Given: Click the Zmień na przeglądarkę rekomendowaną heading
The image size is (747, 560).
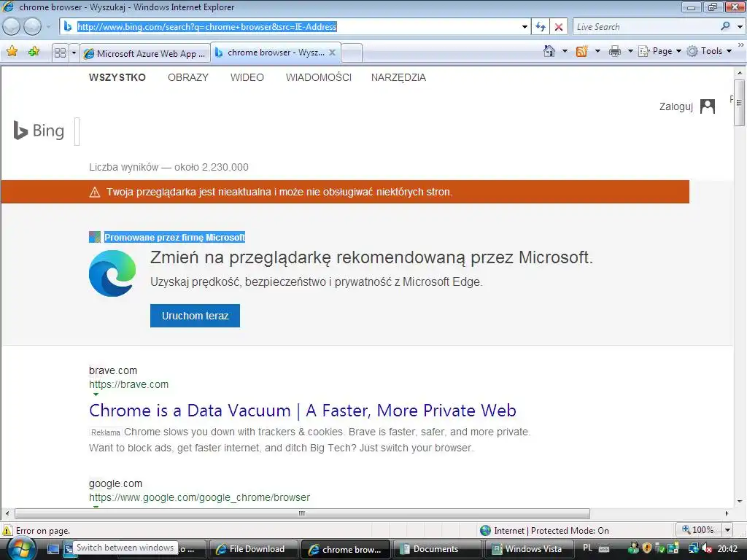Looking at the screenshot, I should [371, 257].
